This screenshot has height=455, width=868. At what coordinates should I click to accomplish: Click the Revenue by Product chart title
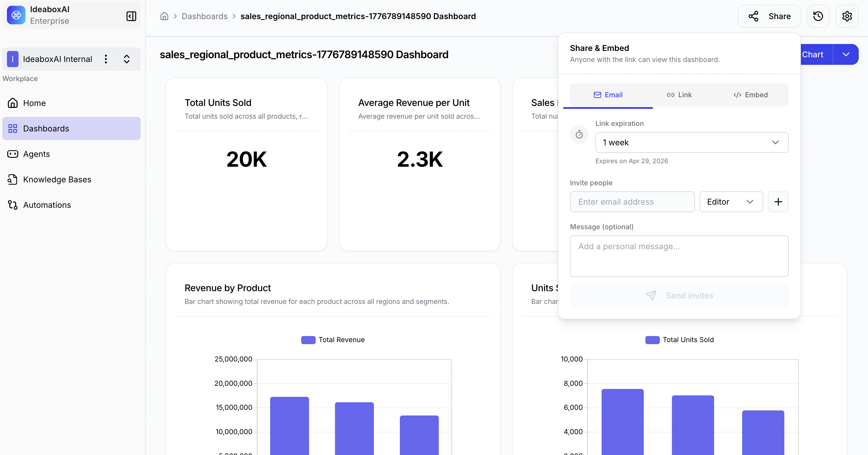227,288
